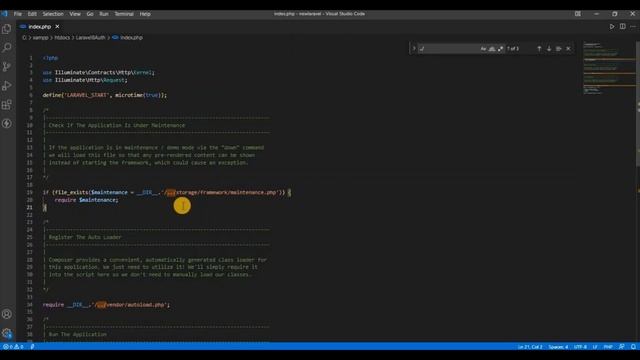Click the feedback icon in status bar
This screenshot has height=360, width=640.
(622, 347)
